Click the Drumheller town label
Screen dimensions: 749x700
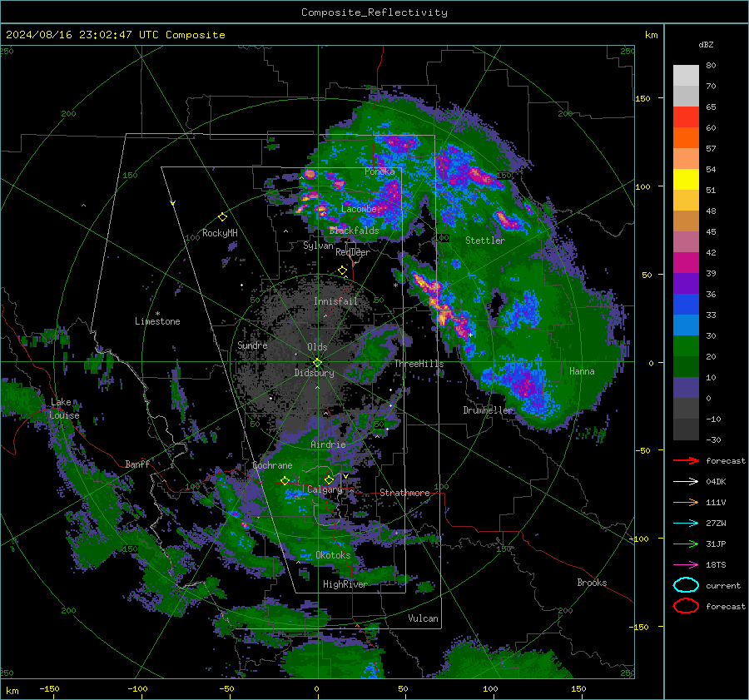tap(488, 410)
